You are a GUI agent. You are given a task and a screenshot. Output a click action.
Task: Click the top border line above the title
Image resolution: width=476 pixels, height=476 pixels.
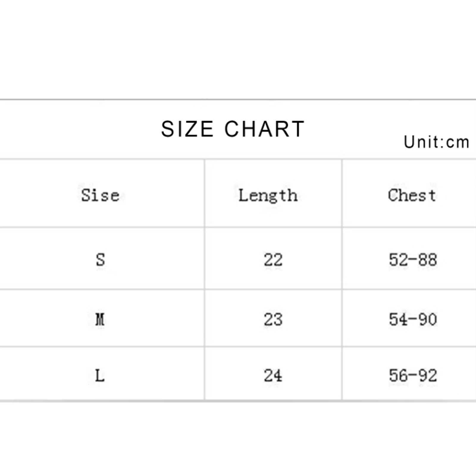[x=238, y=100]
